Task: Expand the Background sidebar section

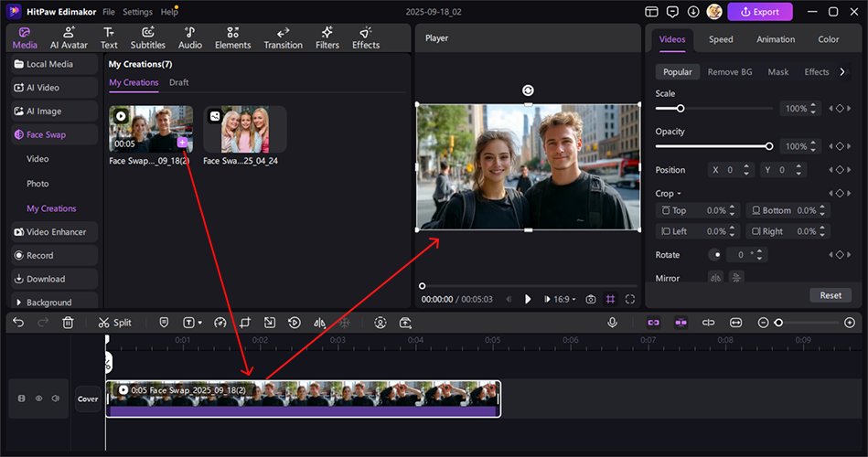Action: (x=50, y=303)
